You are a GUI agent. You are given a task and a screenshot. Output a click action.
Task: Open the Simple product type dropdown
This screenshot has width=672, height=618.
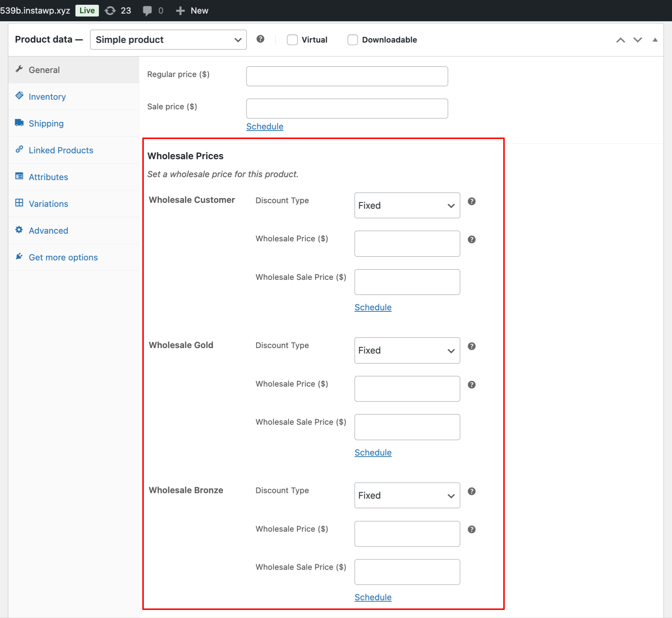(x=168, y=40)
